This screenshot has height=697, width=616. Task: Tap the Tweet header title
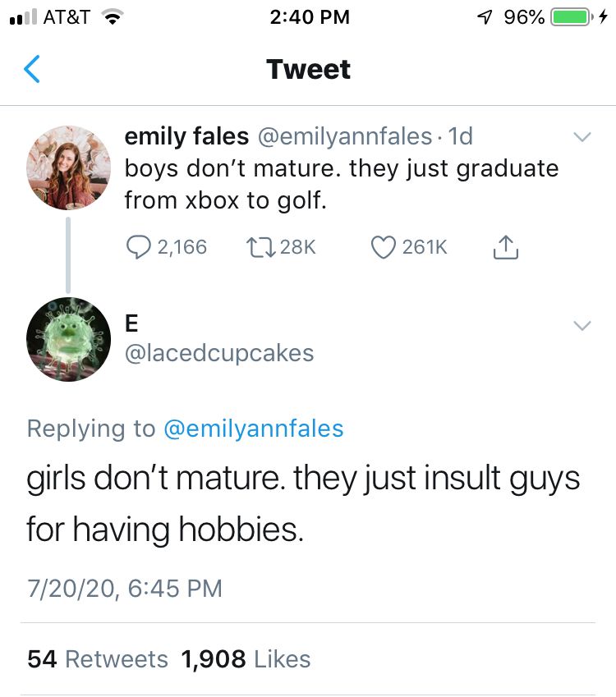click(x=308, y=70)
